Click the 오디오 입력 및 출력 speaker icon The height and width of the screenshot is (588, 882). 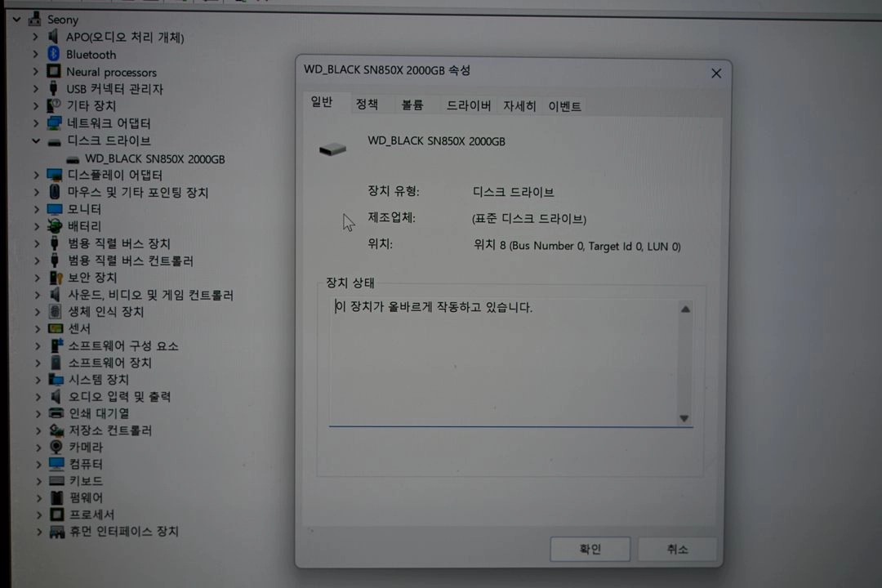(56, 396)
